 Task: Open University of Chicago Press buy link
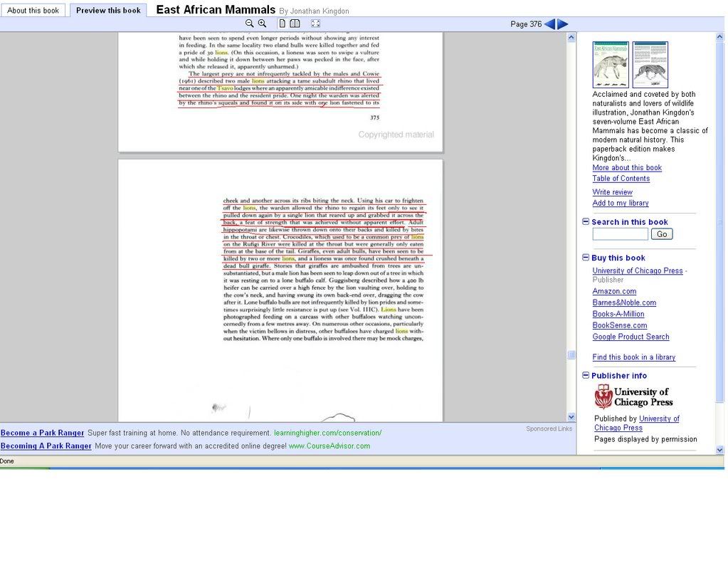click(x=638, y=270)
